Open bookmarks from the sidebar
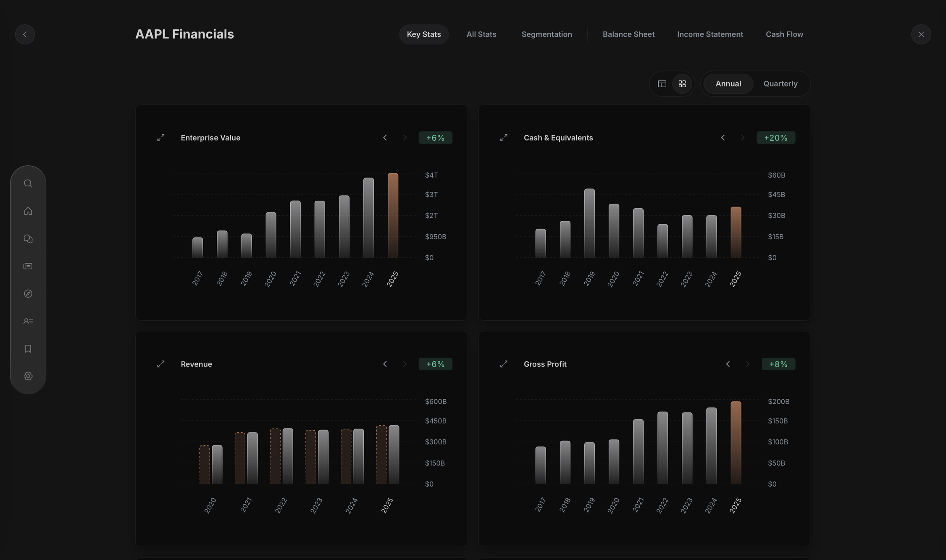This screenshot has height=560, width=946. [x=28, y=349]
